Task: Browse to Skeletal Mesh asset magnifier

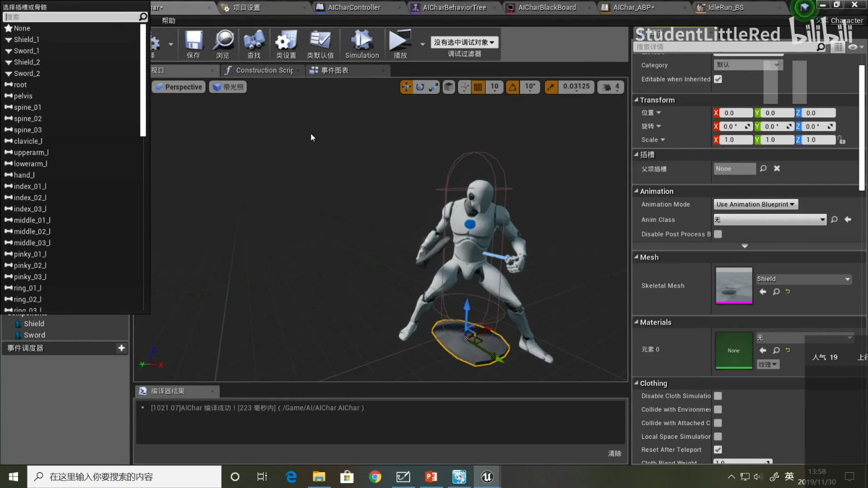Action: tap(776, 292)
